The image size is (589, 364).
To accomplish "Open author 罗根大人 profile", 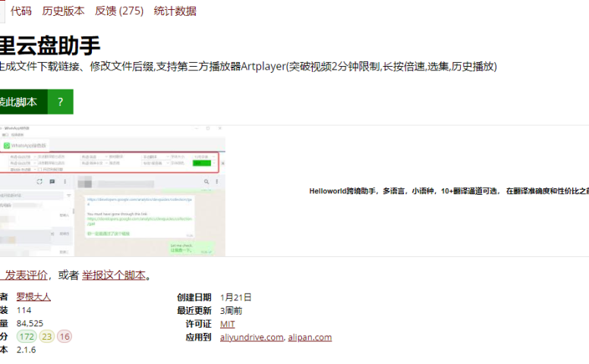I will 33,297.
